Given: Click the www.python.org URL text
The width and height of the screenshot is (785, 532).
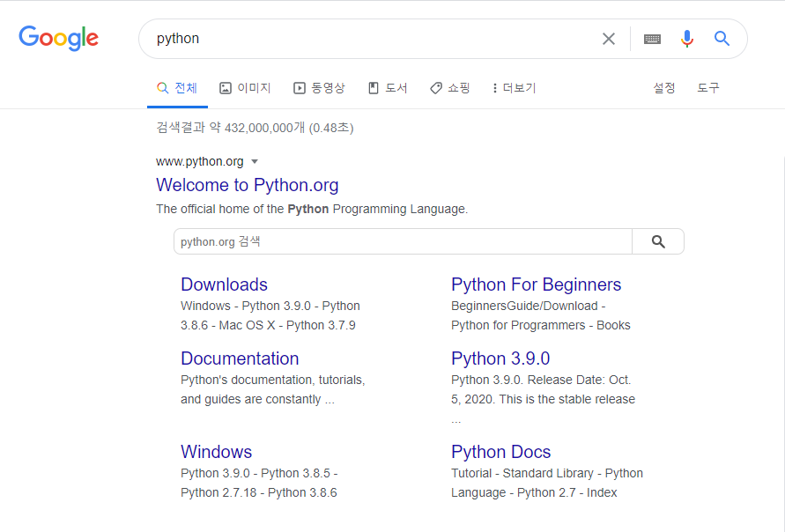Looking at the screenshot, I should tap(200, 162).
